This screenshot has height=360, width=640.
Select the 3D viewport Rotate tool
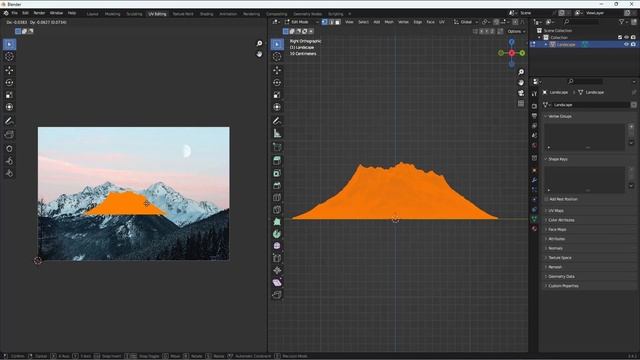tap(277, 82)
